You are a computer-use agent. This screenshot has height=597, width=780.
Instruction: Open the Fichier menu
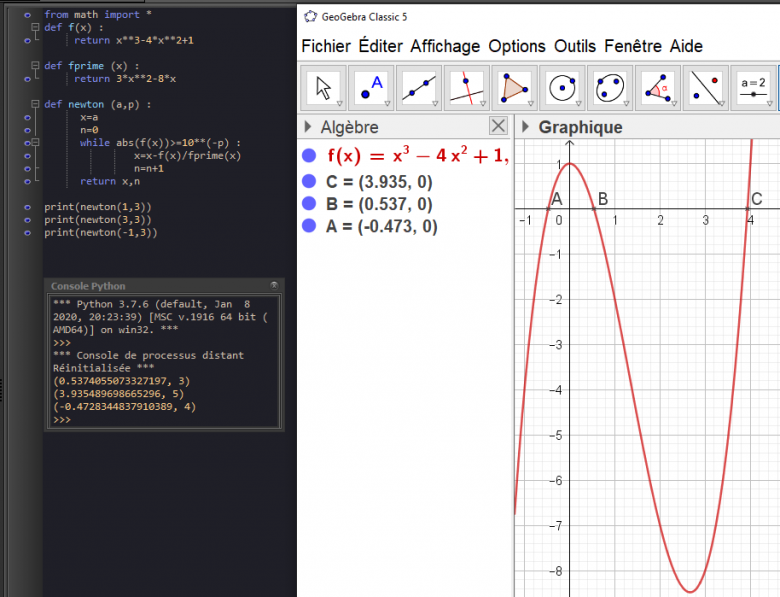(x=326, y=46)
